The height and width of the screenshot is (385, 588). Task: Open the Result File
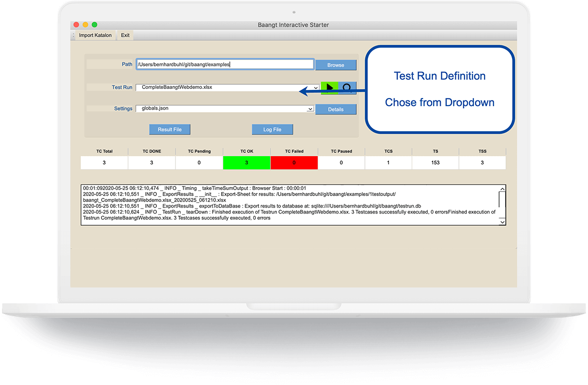pyautogui.click(x=169, y=129)
